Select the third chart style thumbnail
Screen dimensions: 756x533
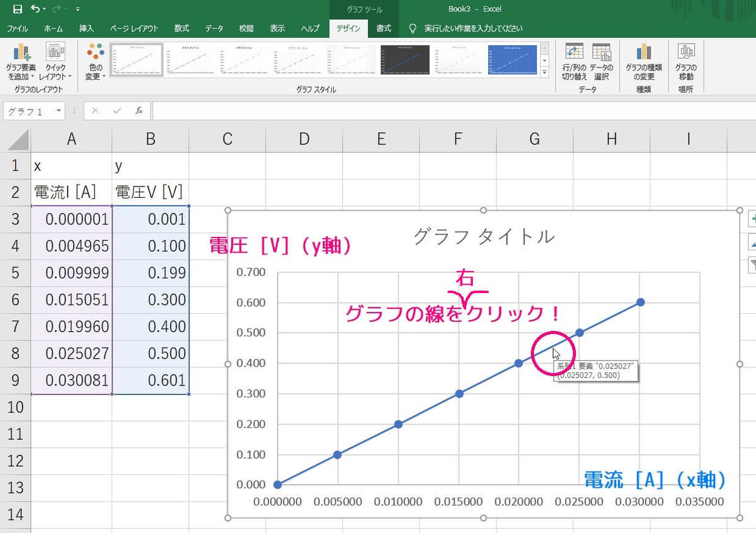tap(244, 60)
